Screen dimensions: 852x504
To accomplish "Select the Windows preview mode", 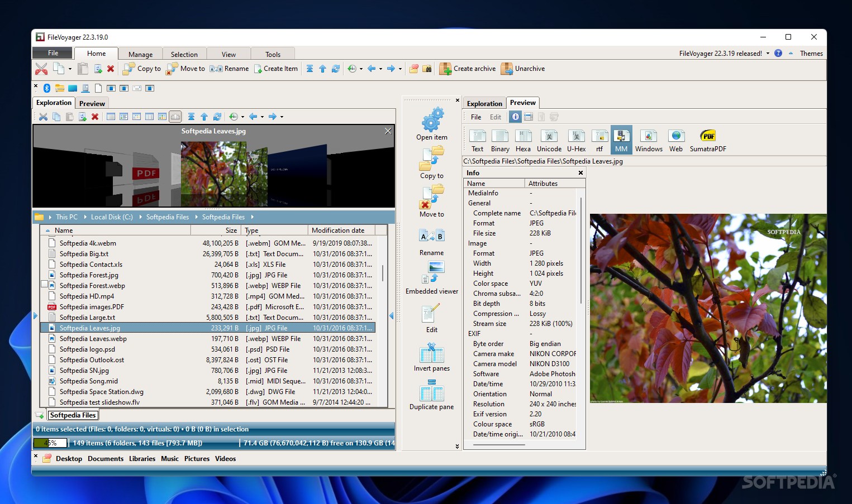I will pos(649,140).
